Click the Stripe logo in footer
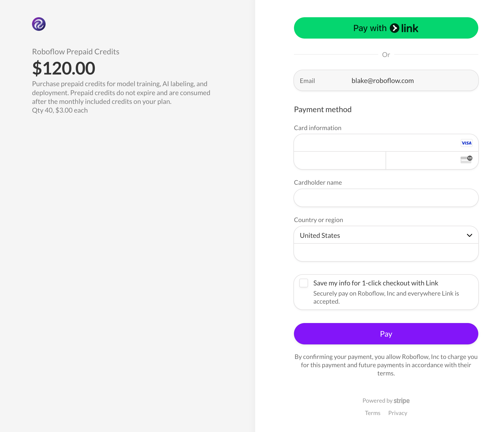504x432 pixels. tap(401, 401)
